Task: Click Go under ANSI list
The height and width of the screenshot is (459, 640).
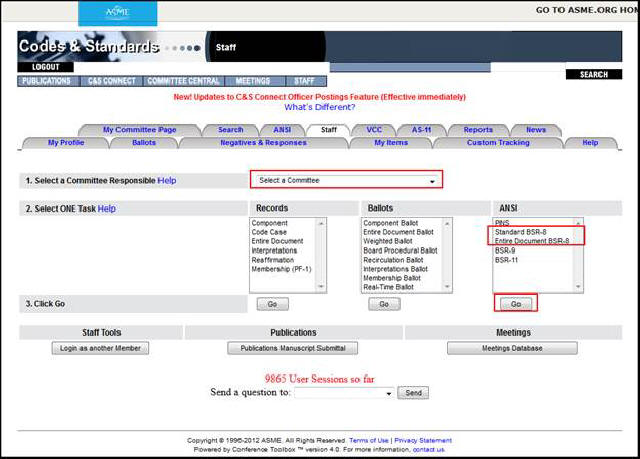Action: coord(516,304)
